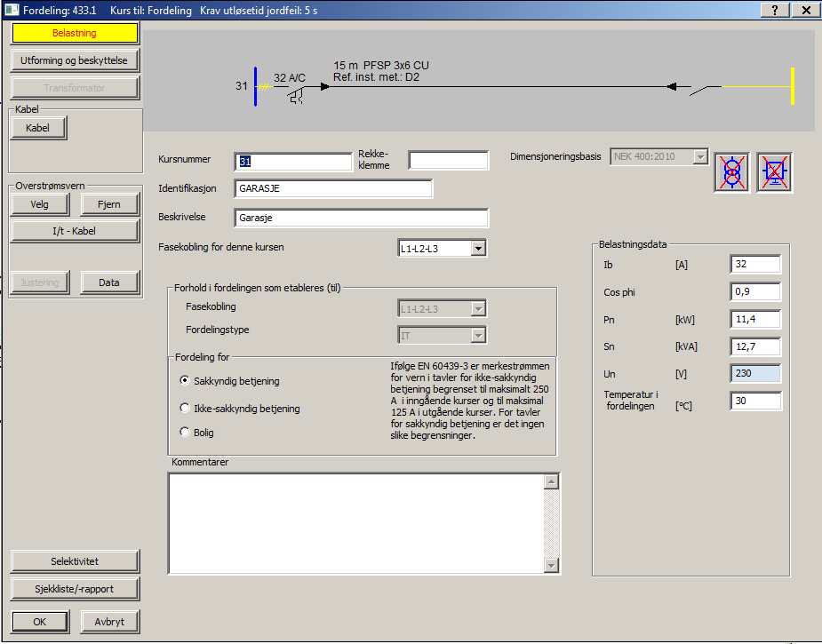Select Sakkyndig betjening radio option
The width and height of the screenshot is (822, 644).
(185, 380)
